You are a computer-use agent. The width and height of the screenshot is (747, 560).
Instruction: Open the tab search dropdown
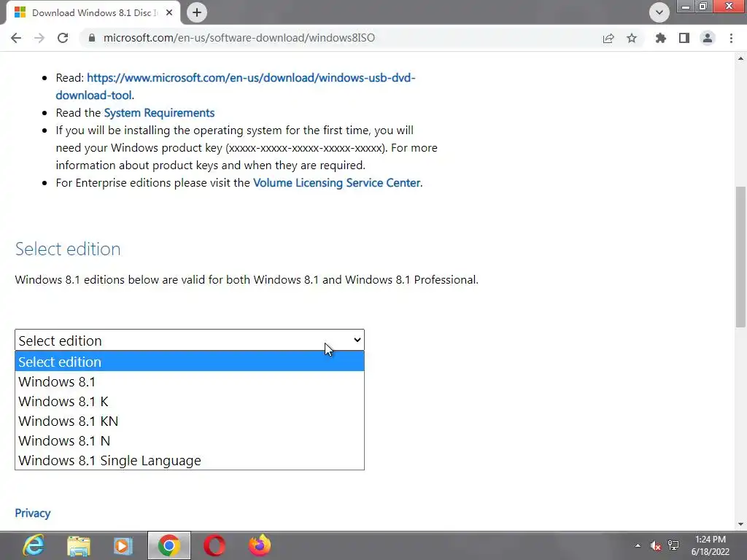(x=659, y=12)
